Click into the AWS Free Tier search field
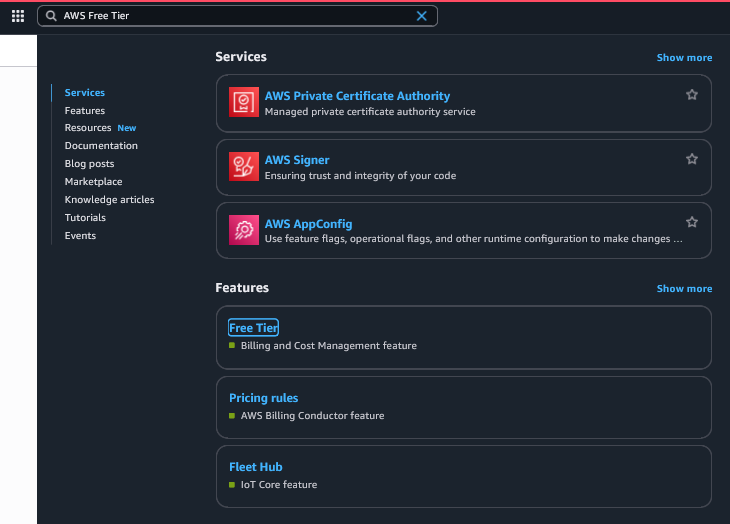 (237, 16)
